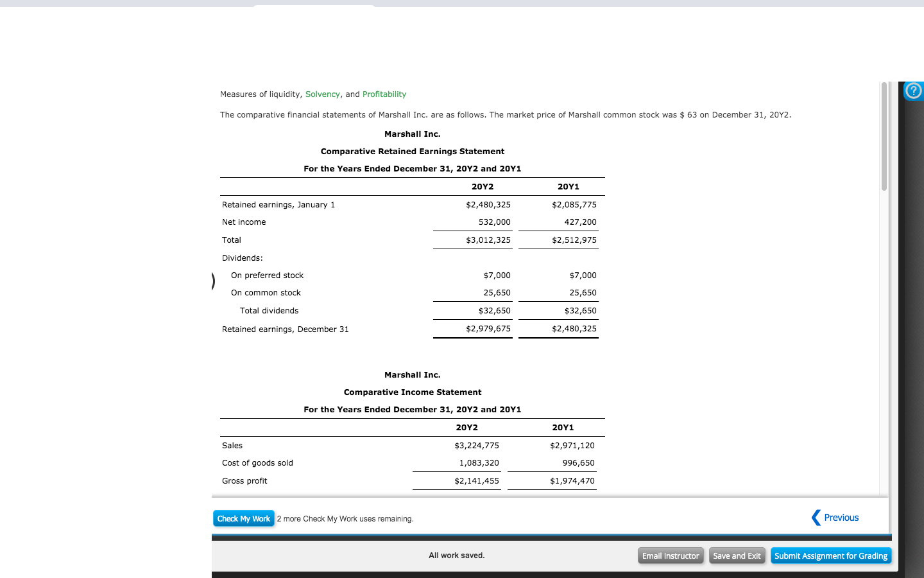Viewport: 924px width, 578px height.
Task: Open the Solvency glossary link
Action: tap(323, 94)
